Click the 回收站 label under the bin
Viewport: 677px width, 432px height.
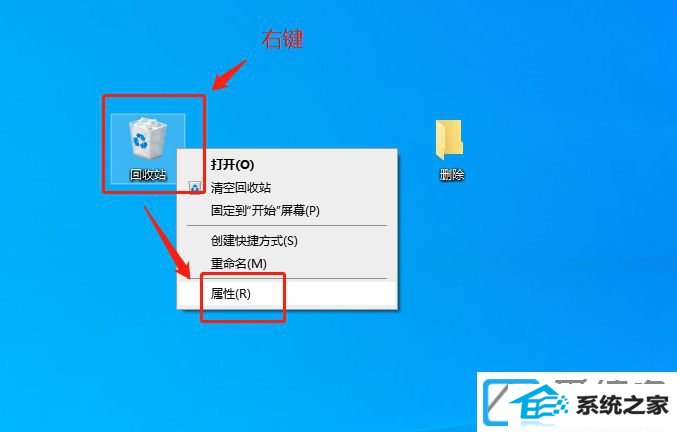tap(148, 174)
